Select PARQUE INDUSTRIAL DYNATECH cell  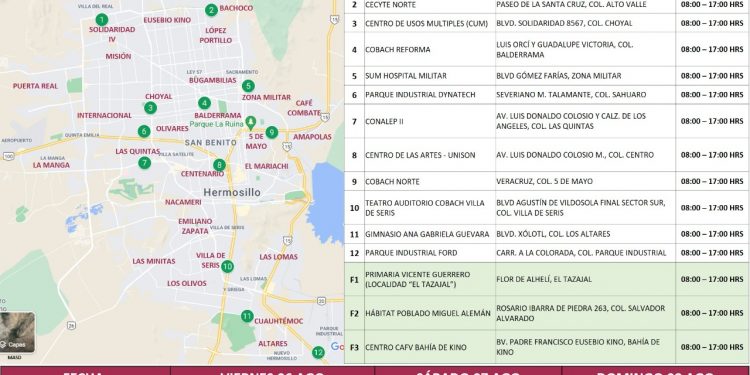pos(430,95)
